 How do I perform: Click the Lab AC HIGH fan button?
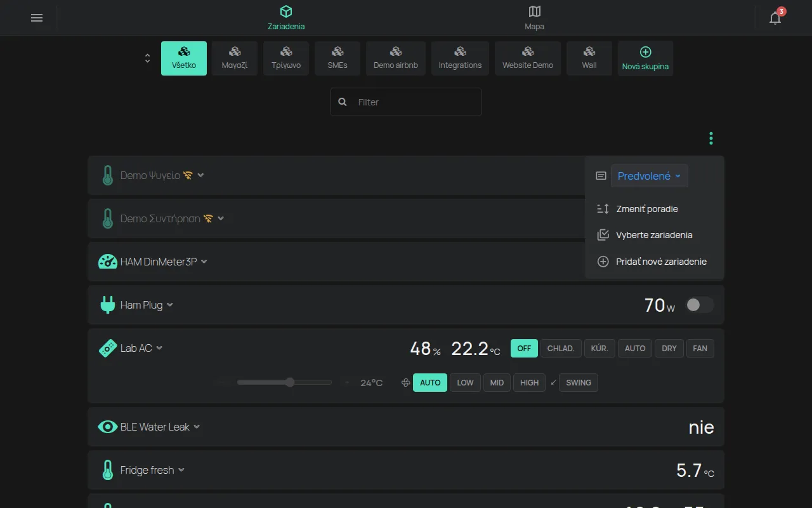[529, 383]
